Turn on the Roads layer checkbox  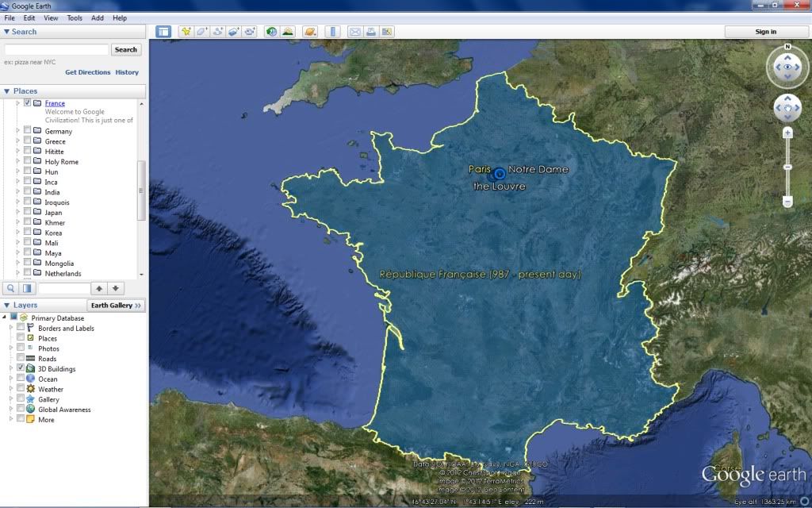(x=21, y=358)
